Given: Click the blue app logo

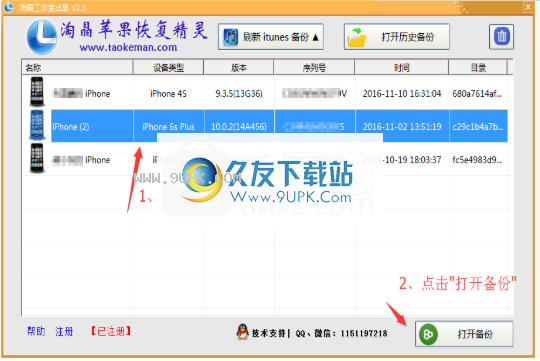Looking at the screenshot, I should (x=42, y=37).
